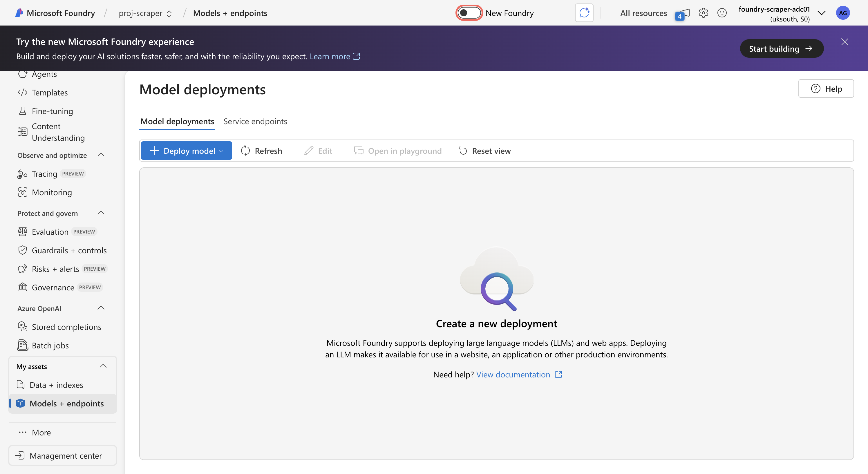Click the Stored completions icon

click(x=23, y=327)
